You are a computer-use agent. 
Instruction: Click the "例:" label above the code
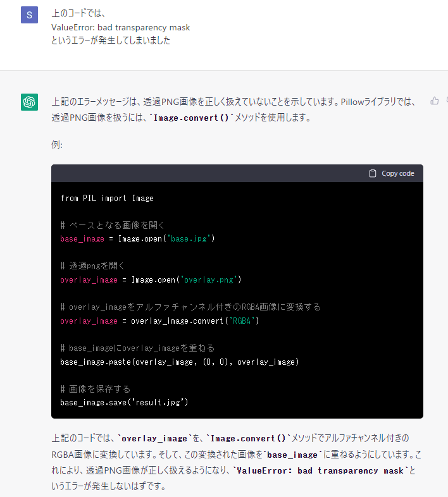(57, 145)
